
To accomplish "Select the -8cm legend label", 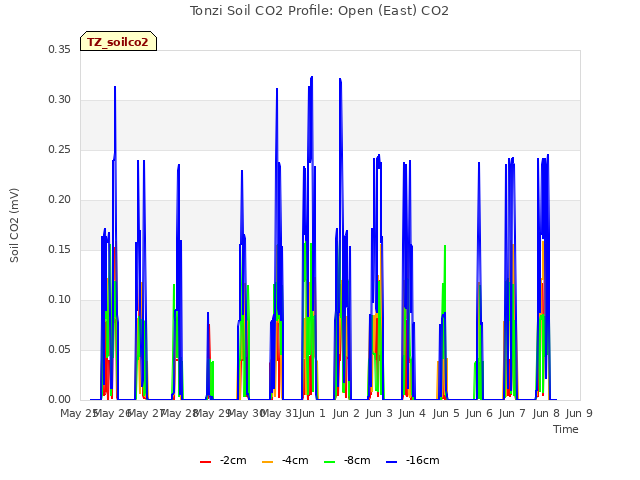I will (x=357, y=460).
